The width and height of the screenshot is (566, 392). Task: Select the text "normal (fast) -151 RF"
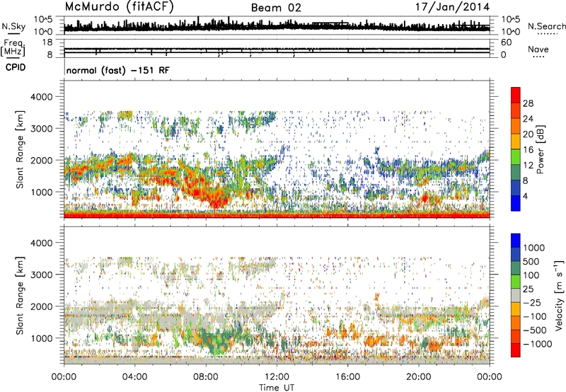117,70
